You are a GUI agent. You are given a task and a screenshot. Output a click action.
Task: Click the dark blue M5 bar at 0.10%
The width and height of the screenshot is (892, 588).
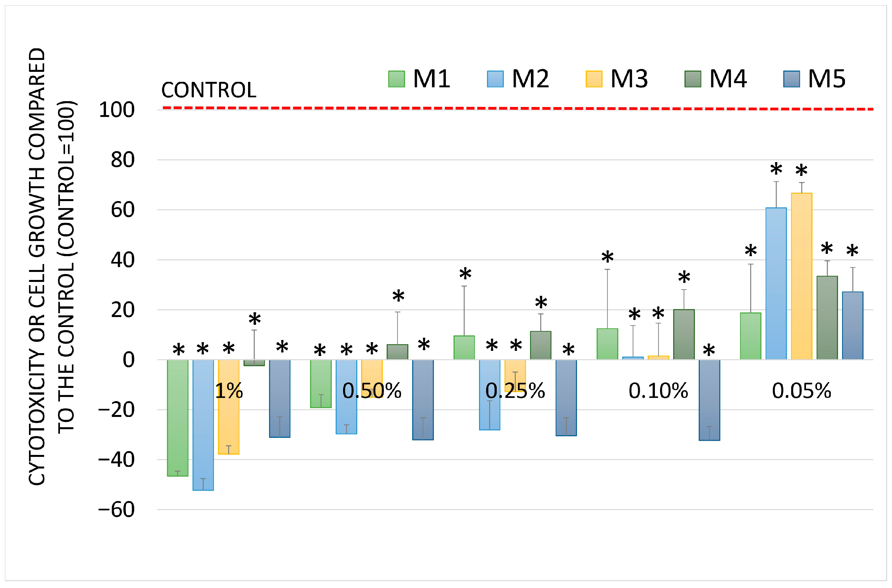click(709, 400)
